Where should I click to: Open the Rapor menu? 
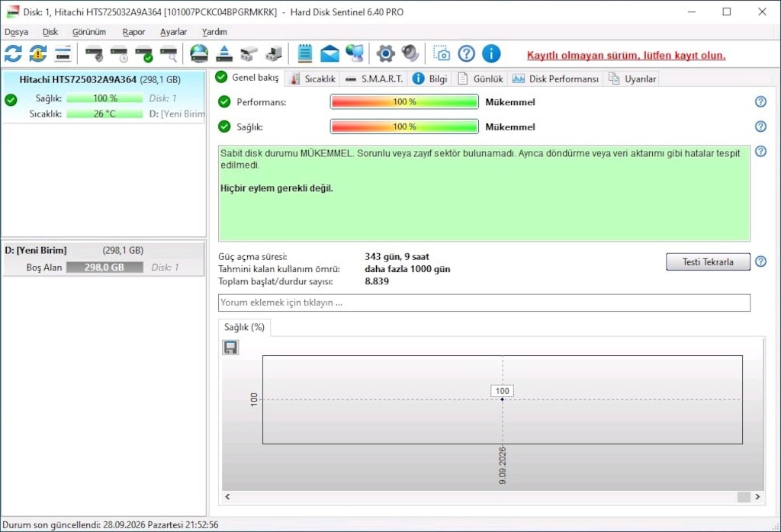tap(133, 32)
